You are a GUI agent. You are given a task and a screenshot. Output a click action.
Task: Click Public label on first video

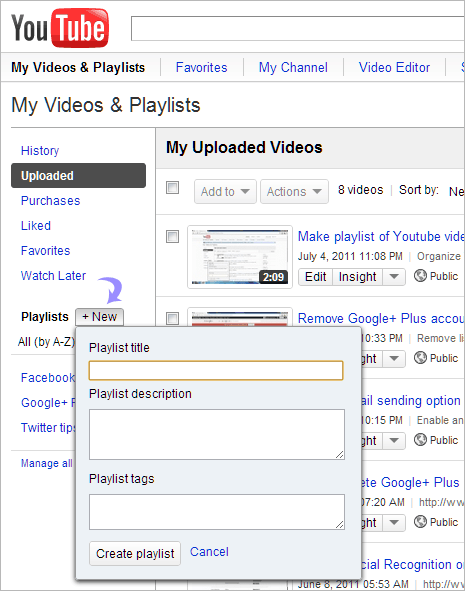[444, 276]
